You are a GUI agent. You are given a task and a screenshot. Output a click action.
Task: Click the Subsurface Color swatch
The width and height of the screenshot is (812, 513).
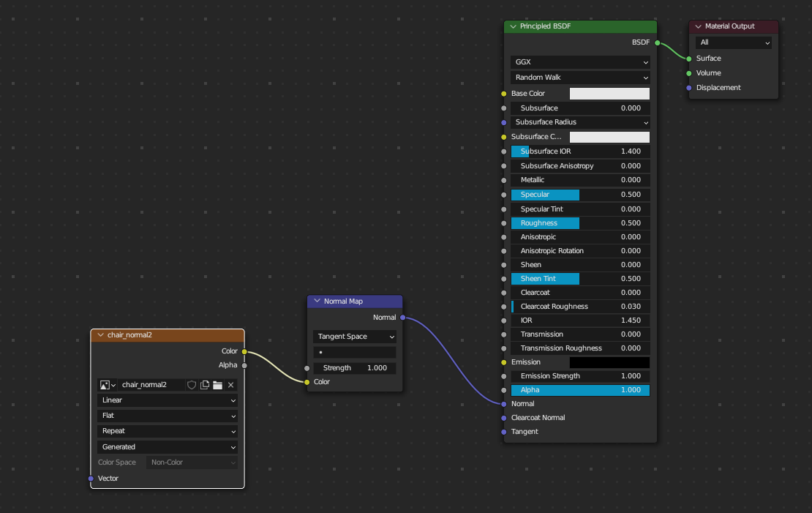(x=609, y=137)
